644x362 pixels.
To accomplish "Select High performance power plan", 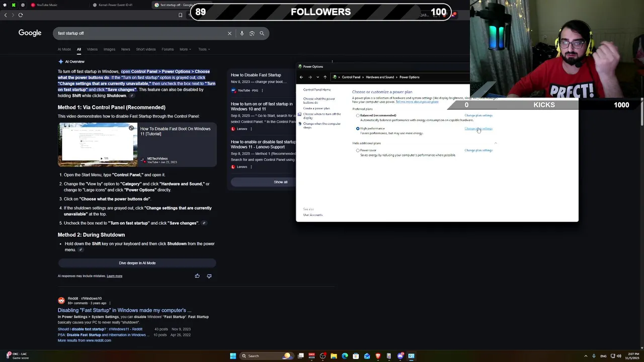I will point(358,129).
